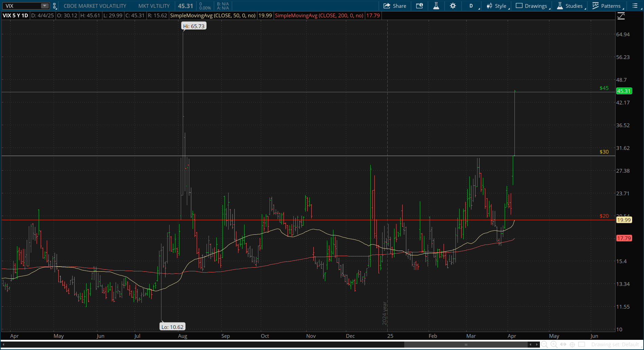Click the VIX 5 Y 1D chart label
644x350 pixels.
(x=16, y=16)
